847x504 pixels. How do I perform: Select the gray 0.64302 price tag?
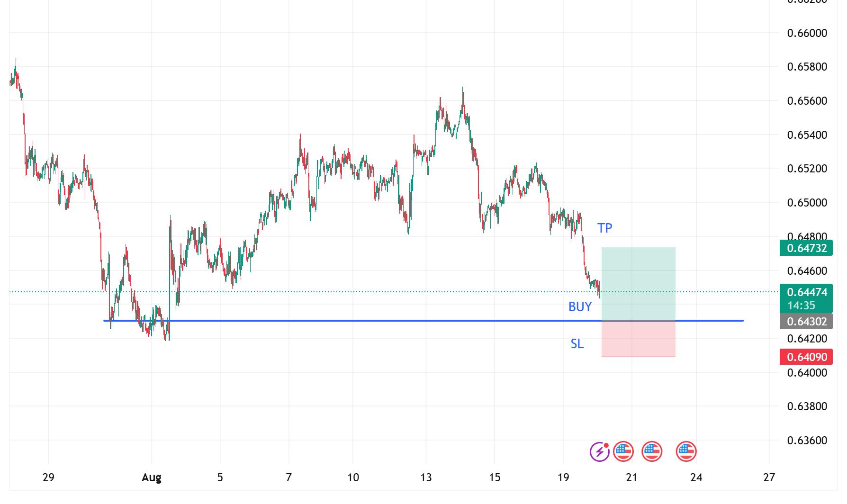[x=806, y=322]
